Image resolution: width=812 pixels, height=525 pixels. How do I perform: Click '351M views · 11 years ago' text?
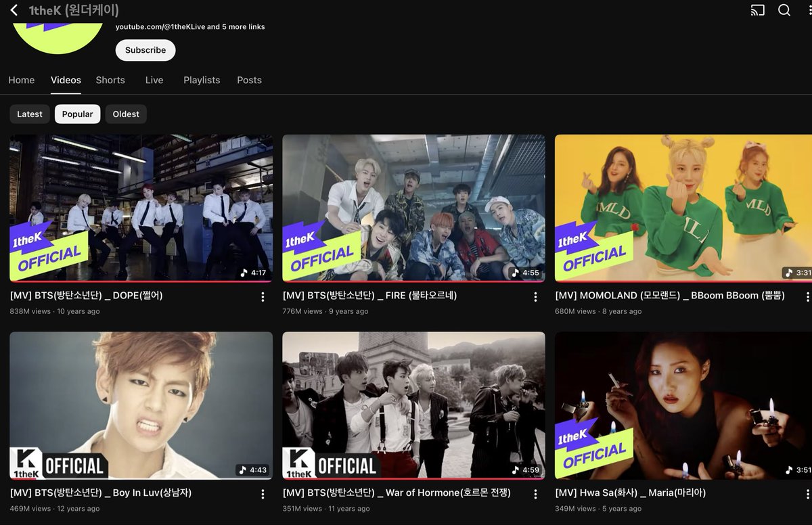point(326,509)
